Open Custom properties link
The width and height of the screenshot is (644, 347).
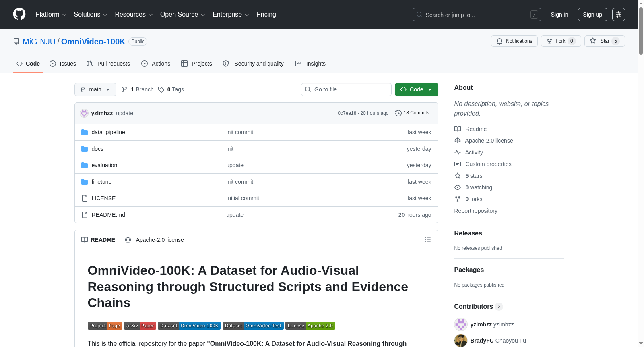tap(488, 164)
